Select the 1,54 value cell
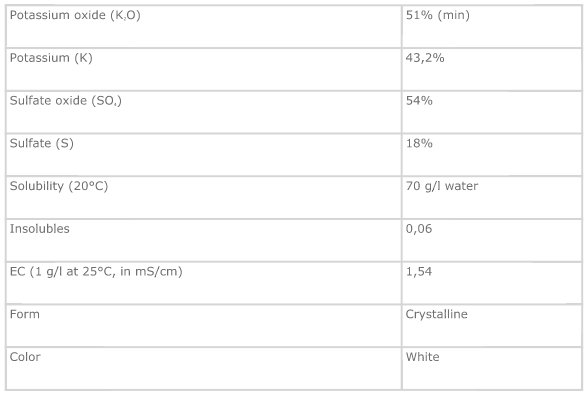588x397 pixels. click(492, 283)
